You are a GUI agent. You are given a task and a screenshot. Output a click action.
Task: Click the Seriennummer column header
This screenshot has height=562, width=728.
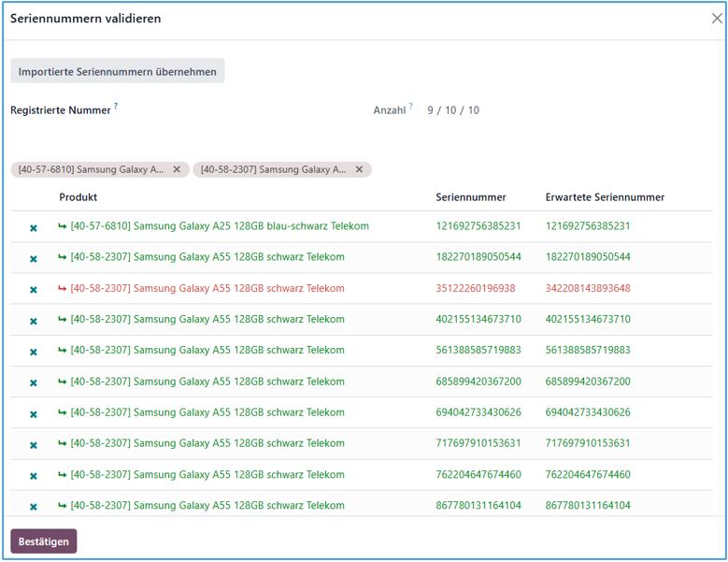click(471, 197)
